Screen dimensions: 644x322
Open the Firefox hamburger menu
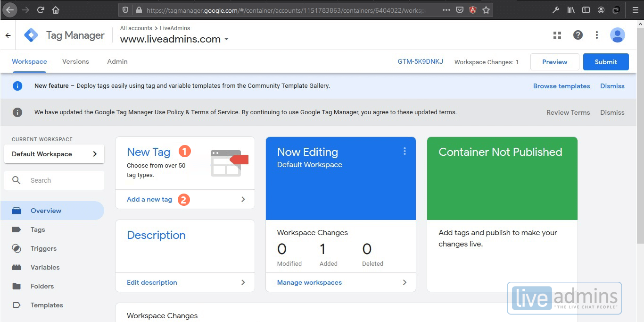pyautogui.click(x=636, y=10)
